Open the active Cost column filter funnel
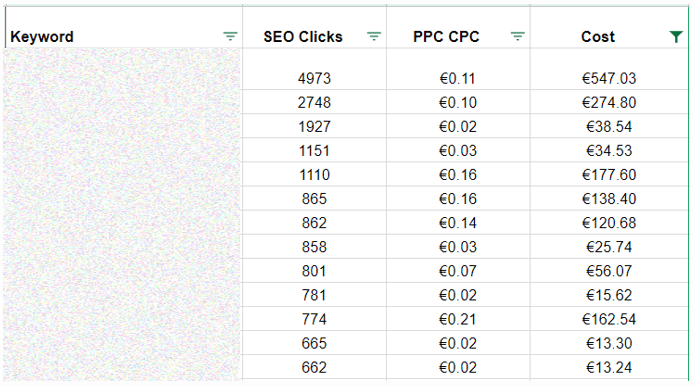Screen dimensions: 695x386 [x=676, y=37]
